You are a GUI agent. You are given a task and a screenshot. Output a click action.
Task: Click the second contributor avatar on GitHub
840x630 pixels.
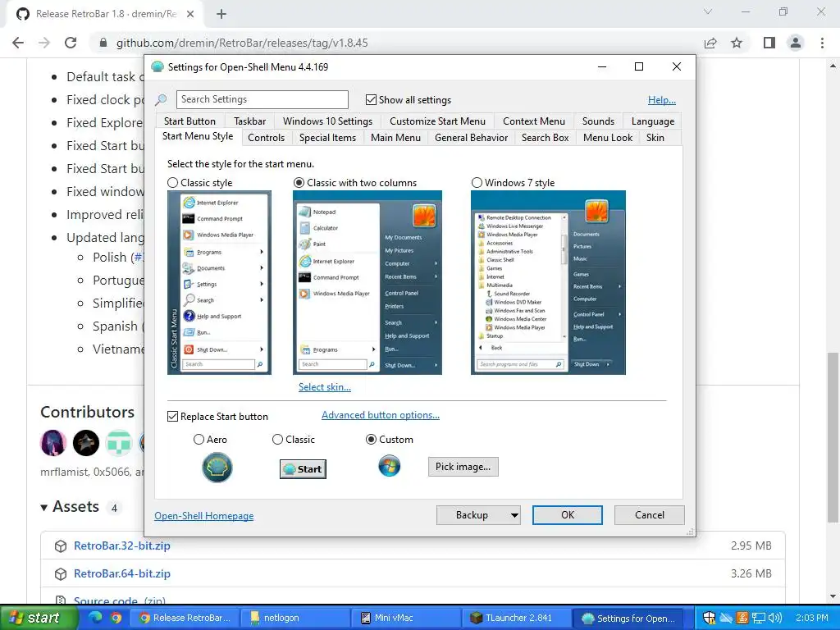pos(86,443)
